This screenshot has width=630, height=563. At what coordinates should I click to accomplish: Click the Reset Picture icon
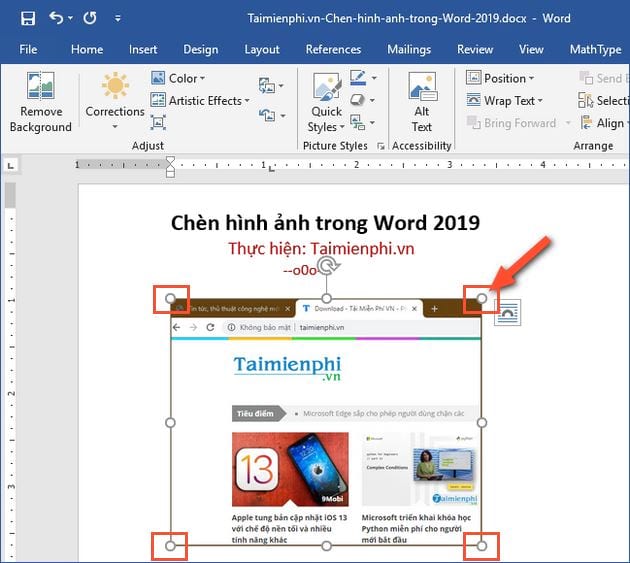pos(267,116)
